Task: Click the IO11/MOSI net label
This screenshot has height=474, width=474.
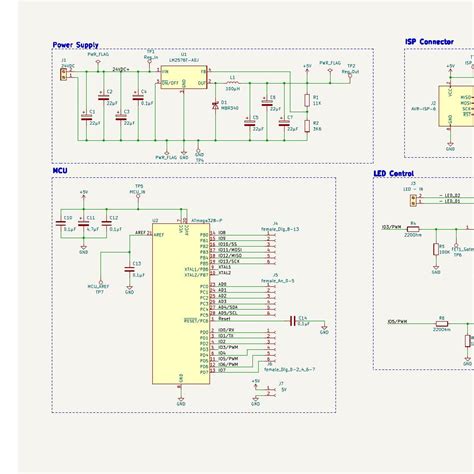Action: [230, 250]
